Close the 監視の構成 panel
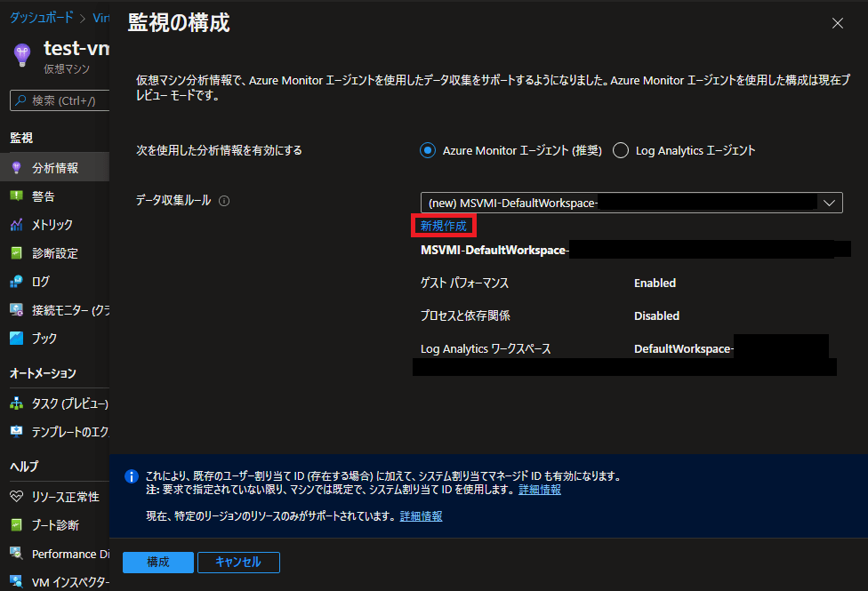 (x=838, y=23)
